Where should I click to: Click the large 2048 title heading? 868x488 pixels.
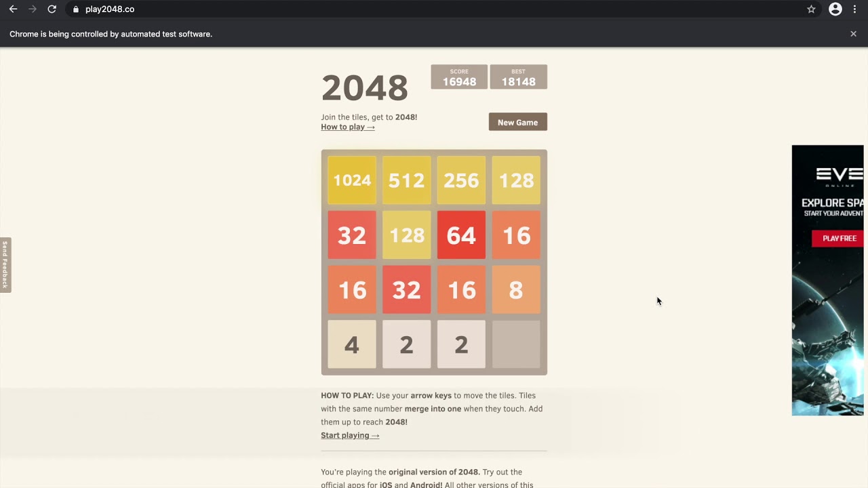click(x=365, y=87)
